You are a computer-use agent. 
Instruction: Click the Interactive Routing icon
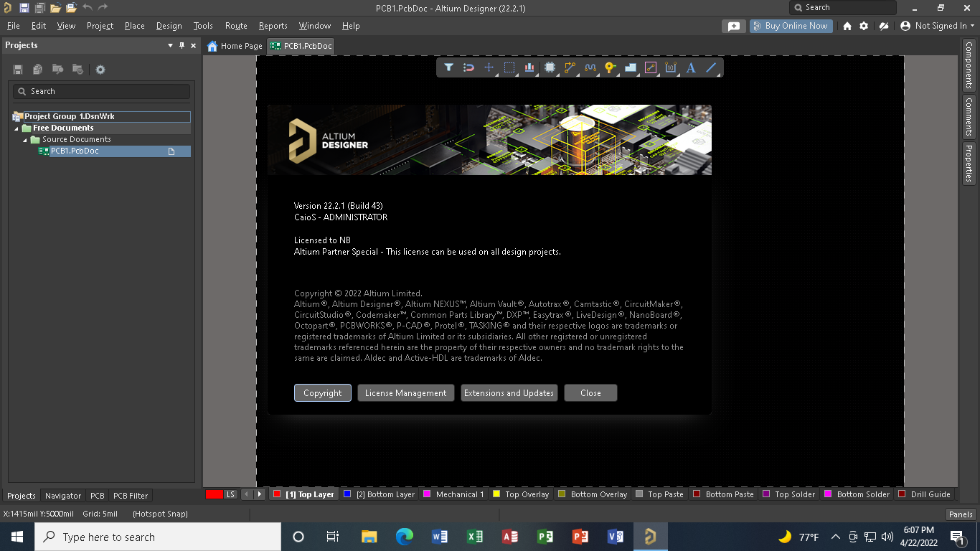570,67
